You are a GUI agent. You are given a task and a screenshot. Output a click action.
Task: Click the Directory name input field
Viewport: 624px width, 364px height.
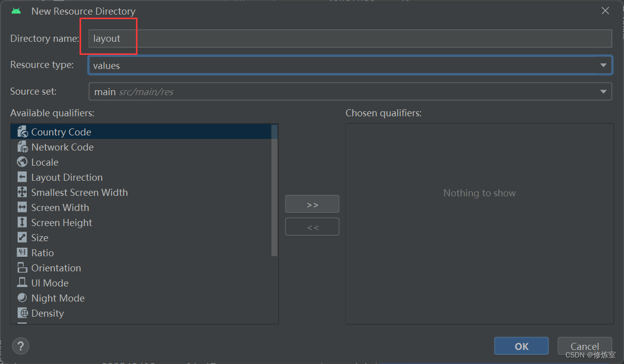coord(351,38)
